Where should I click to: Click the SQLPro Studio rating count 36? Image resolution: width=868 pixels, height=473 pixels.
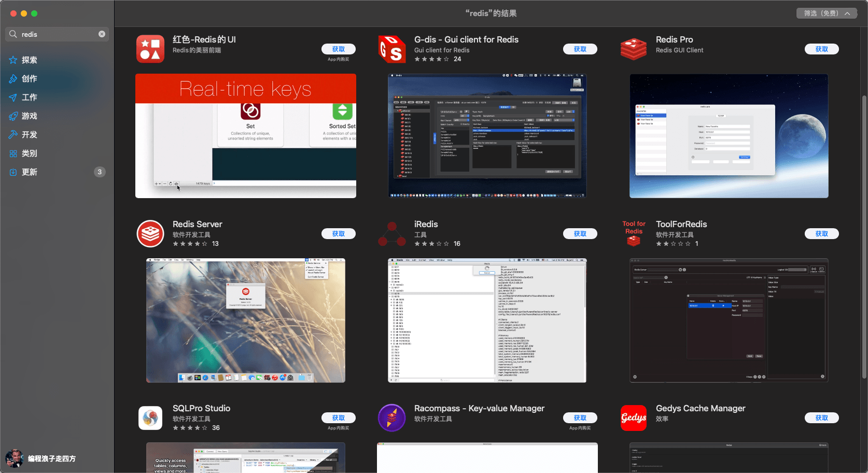point(216,428)
